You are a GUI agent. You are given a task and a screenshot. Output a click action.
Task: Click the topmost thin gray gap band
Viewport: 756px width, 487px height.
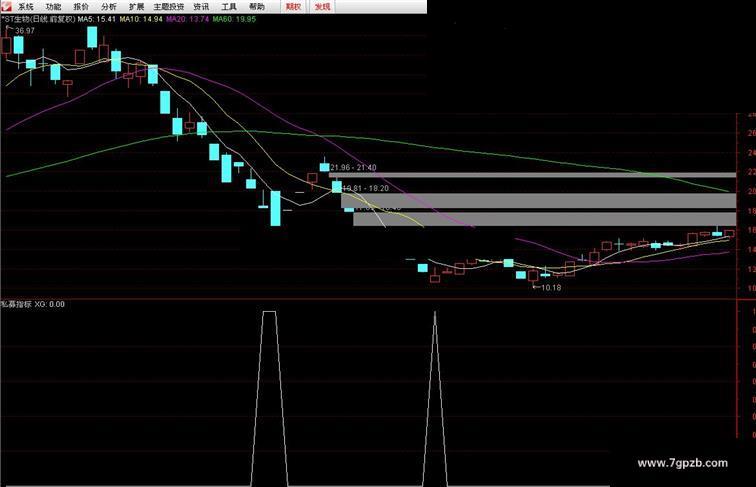click(x=532, y=175)
